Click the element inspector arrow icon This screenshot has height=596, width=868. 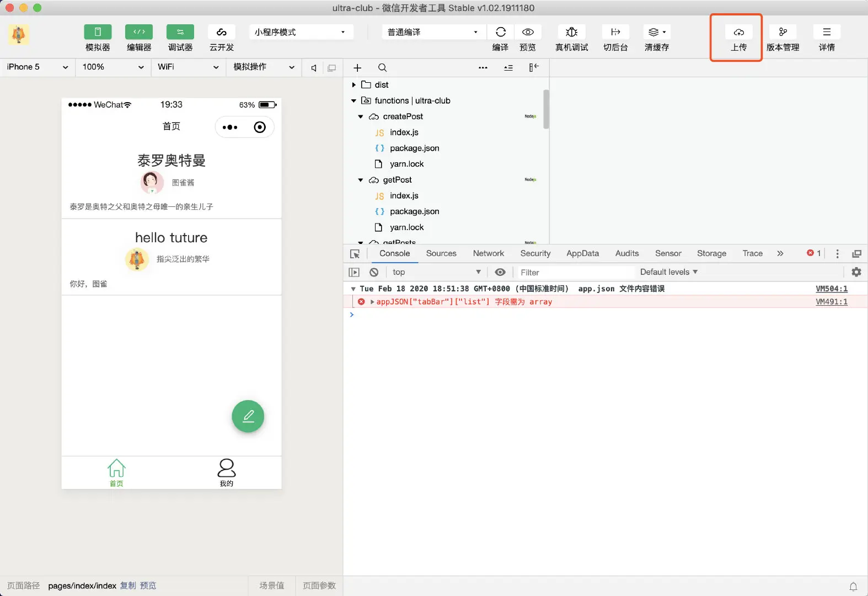click(355, 254)
